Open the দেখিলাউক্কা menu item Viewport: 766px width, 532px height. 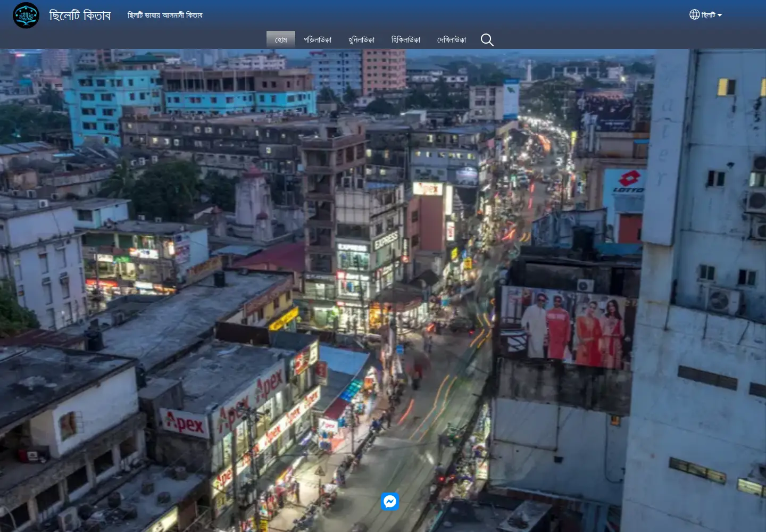452,40
